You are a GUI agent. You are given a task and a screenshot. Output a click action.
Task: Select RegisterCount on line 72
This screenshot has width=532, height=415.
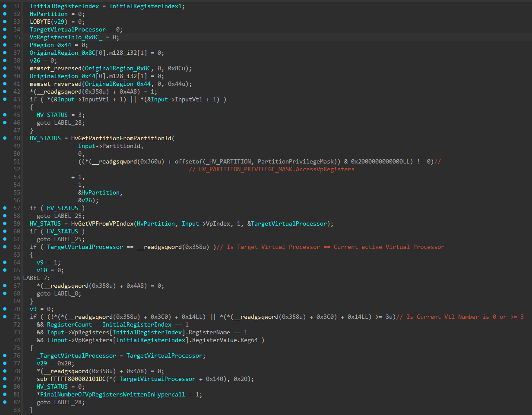point(70,324)
